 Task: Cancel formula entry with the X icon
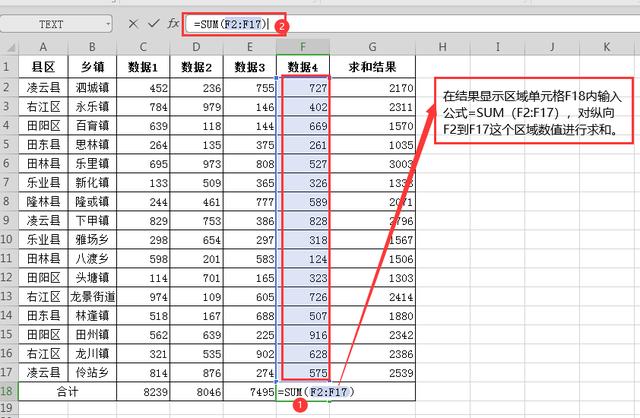[133, 24]
